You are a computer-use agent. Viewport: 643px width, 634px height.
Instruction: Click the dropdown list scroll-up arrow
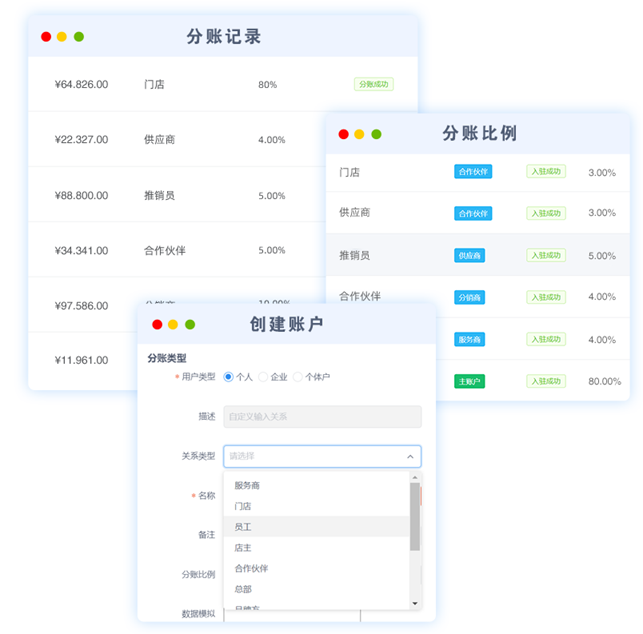[415, 478]
